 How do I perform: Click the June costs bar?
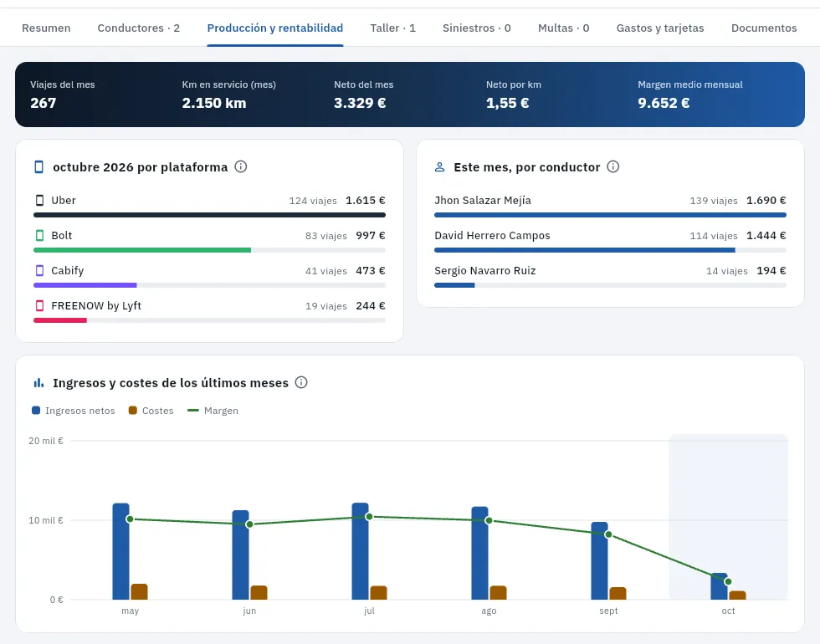pyautogui.click(x=259, y=592)
